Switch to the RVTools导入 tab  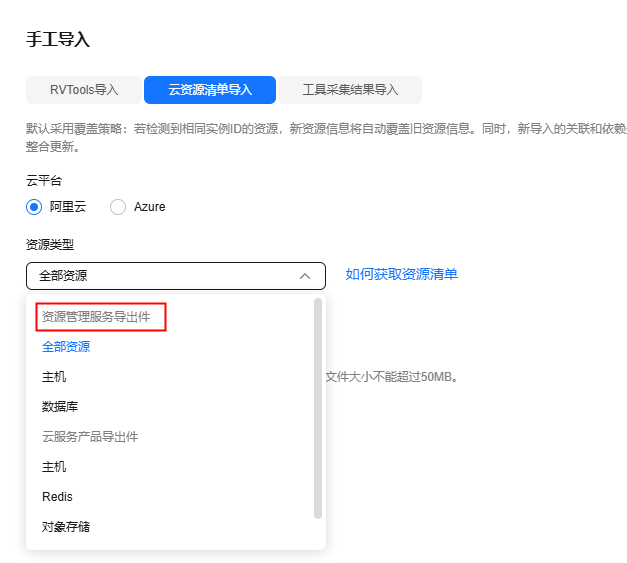[x=84, y=90]
